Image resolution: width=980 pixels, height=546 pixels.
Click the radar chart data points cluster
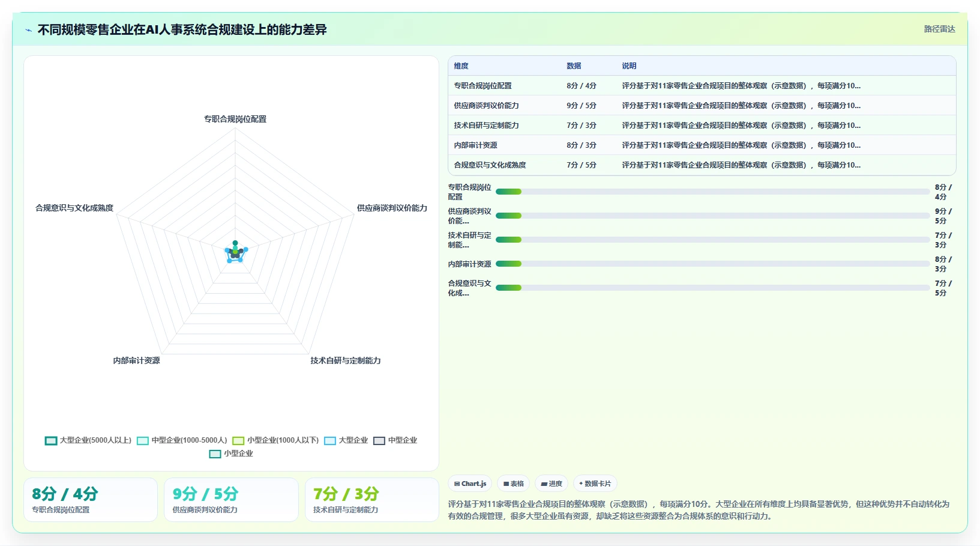[x=235, y=252]
